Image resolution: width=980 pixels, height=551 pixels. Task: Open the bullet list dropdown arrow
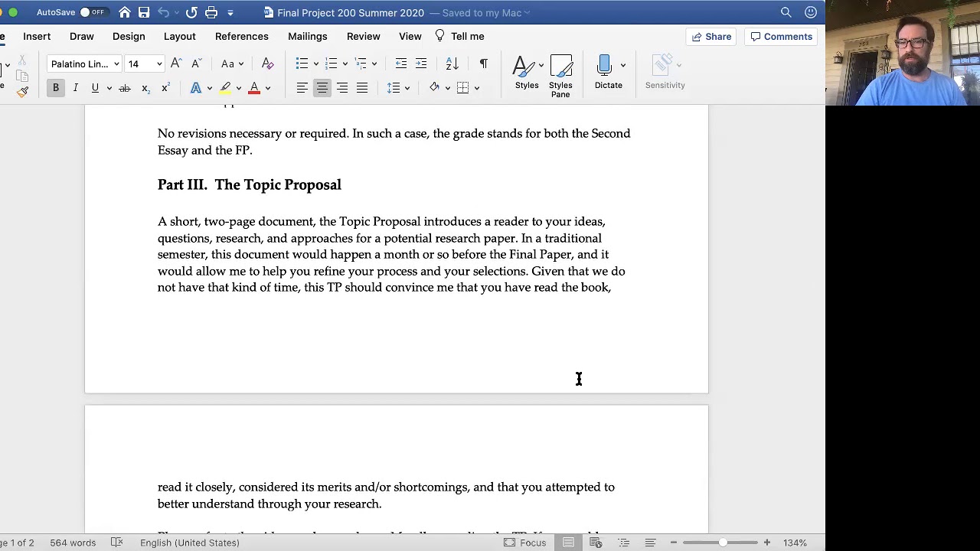pyautogui.click(x=315, y=64)
